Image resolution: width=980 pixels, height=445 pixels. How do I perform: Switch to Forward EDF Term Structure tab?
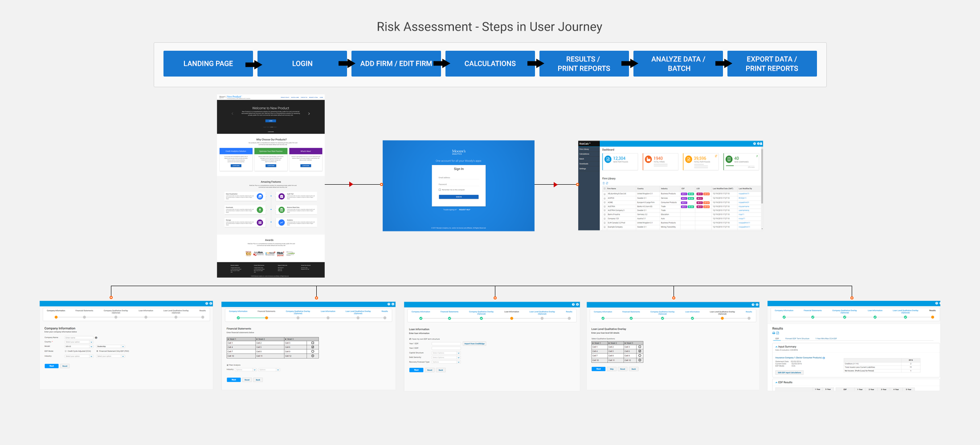pyautogui.click(x=797, y=339)
